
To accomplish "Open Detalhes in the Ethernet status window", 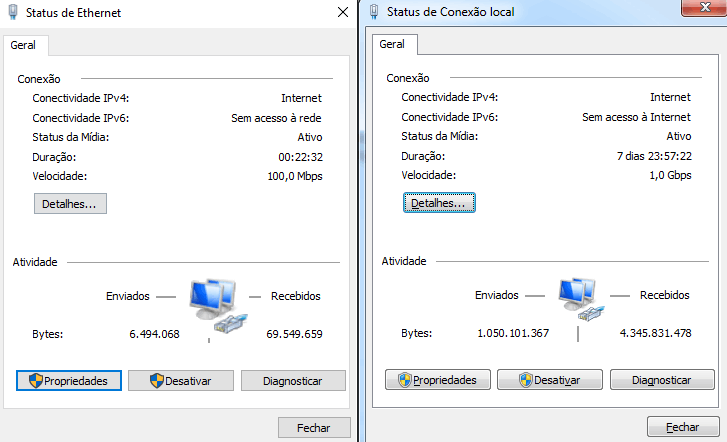I will (x=70, y=204).
